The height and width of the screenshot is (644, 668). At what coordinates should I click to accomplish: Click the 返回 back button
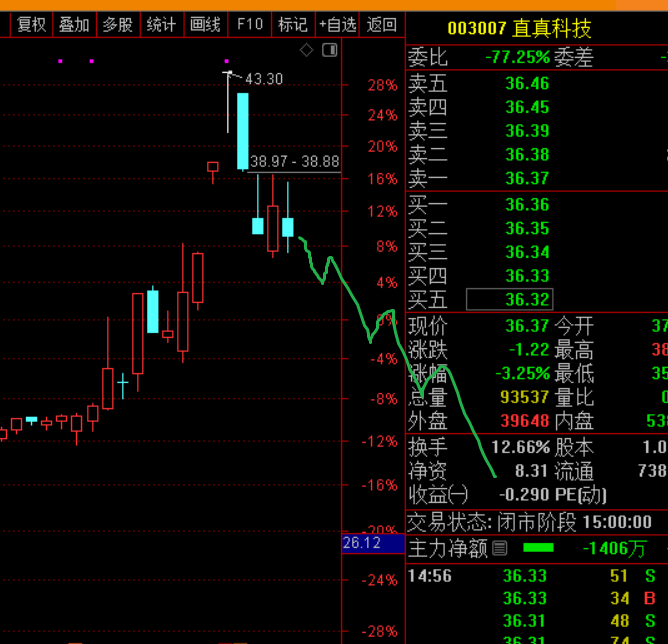[x=382, y=25]
